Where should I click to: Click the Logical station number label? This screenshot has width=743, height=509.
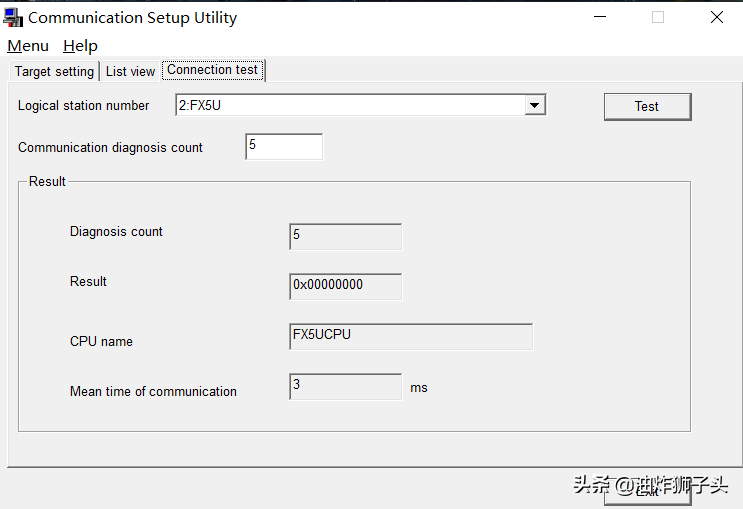pos(84,106)
